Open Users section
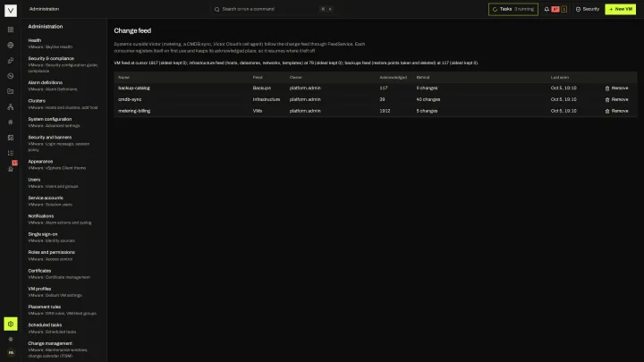Viewport: 644px width, 362px height. point(64,182)
